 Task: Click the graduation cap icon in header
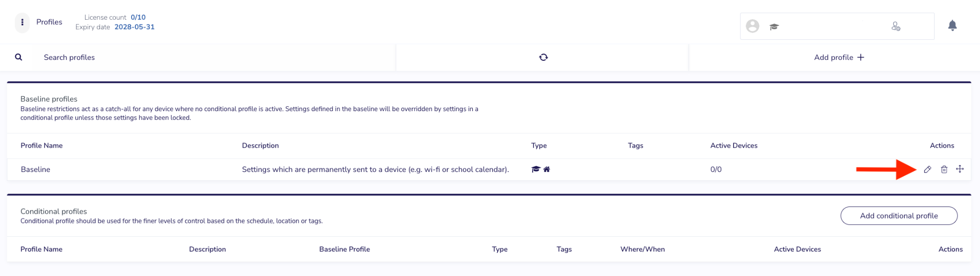pyautogui.click(x=774, y=27)
